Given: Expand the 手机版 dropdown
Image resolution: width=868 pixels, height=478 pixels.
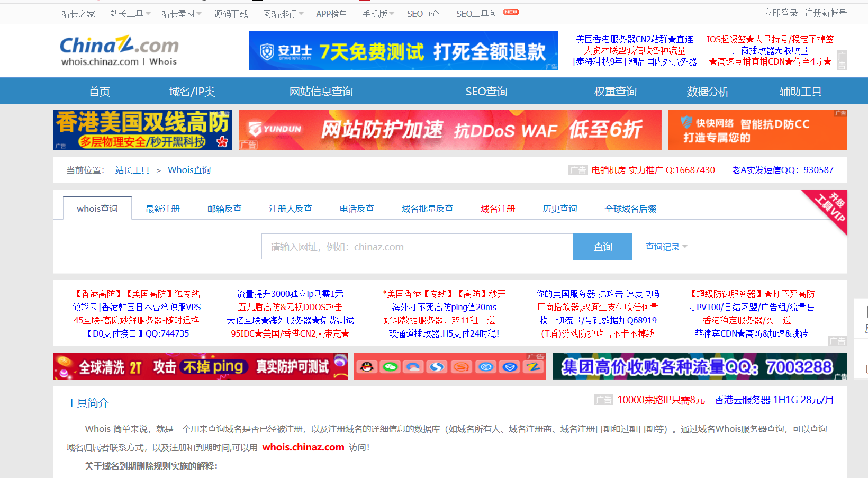Looking at the screenshot, I should coord(377,13).
